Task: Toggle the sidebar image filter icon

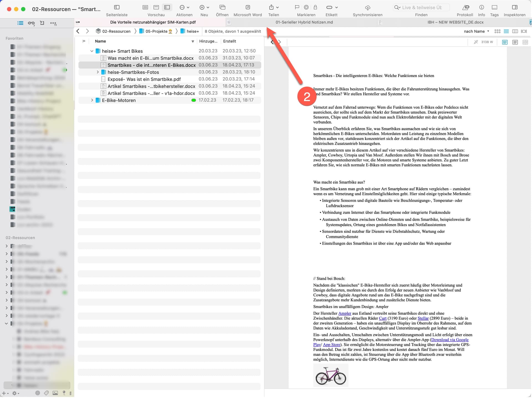Action: click(x=55, y=393)
